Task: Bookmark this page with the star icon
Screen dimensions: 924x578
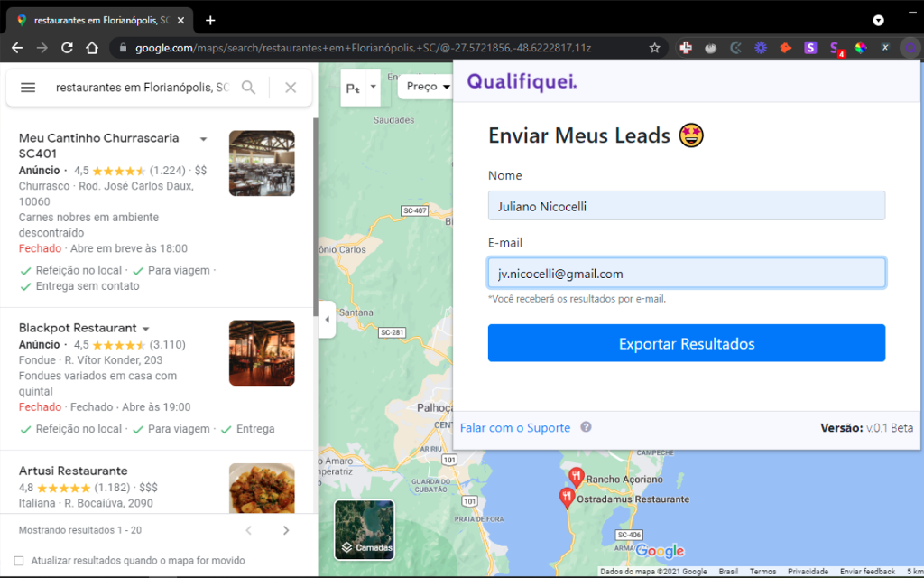Action: click(x=654, y=48)
